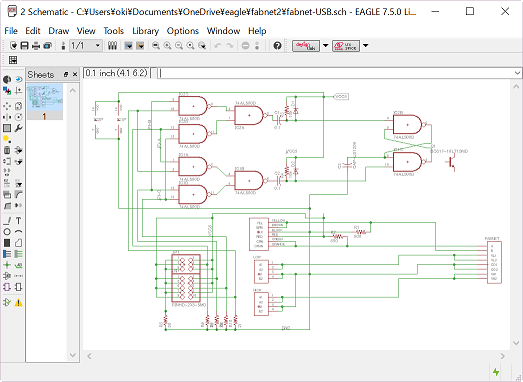Click the Redraw zoom icon
Screen dimensions: 523x382
tap(190, 46)
